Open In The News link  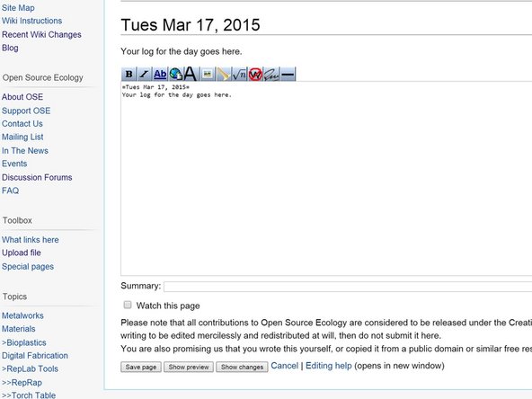point(25,151)
